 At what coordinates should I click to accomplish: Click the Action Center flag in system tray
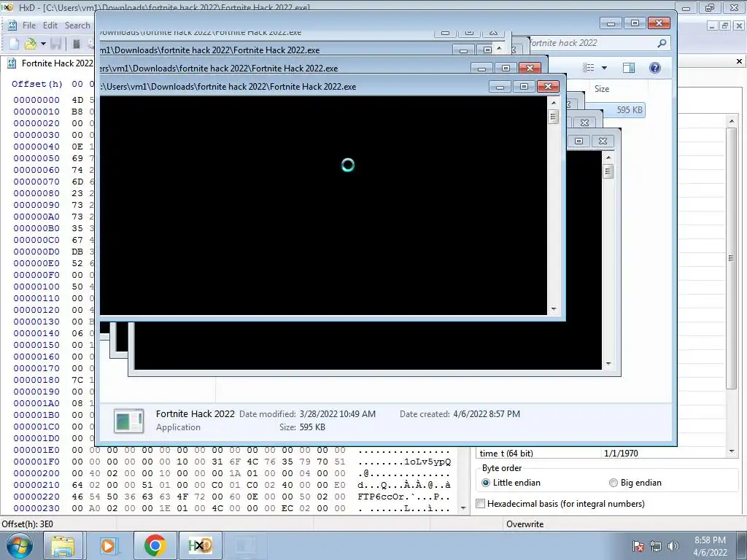pos(639,546)
